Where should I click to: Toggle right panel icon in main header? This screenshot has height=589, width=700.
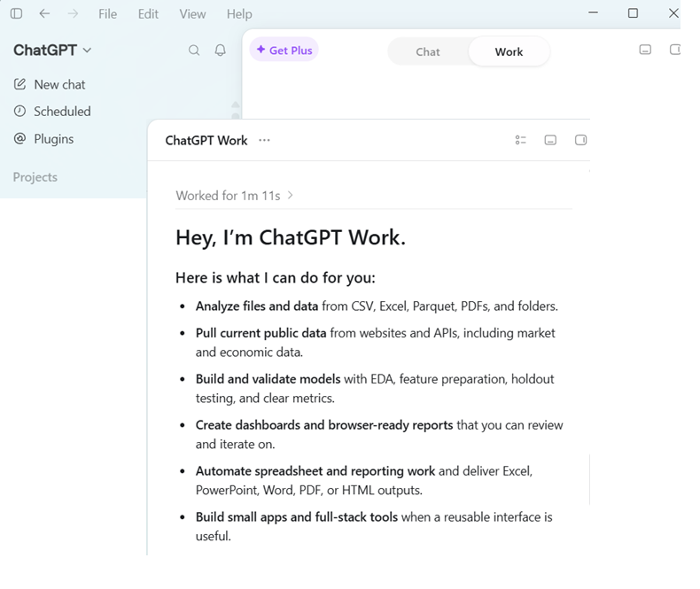click(x=674, y=50)
